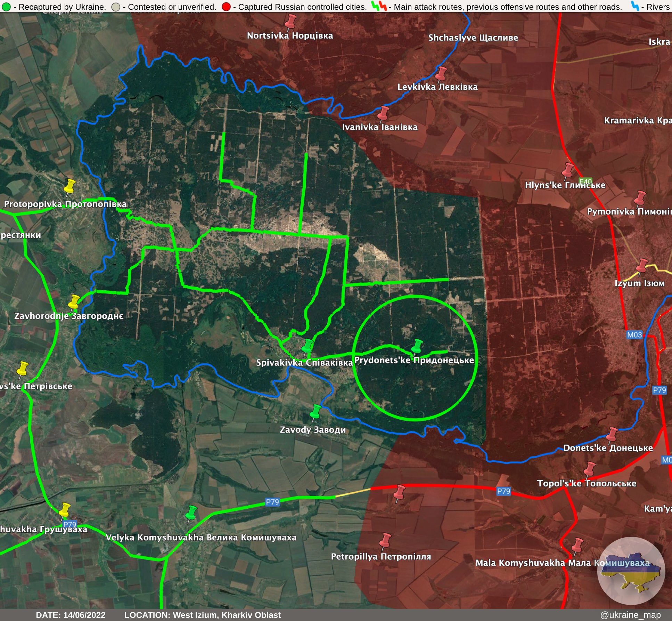
Task: Click the M03 road marker label
Action: click(x=634, y=335)
